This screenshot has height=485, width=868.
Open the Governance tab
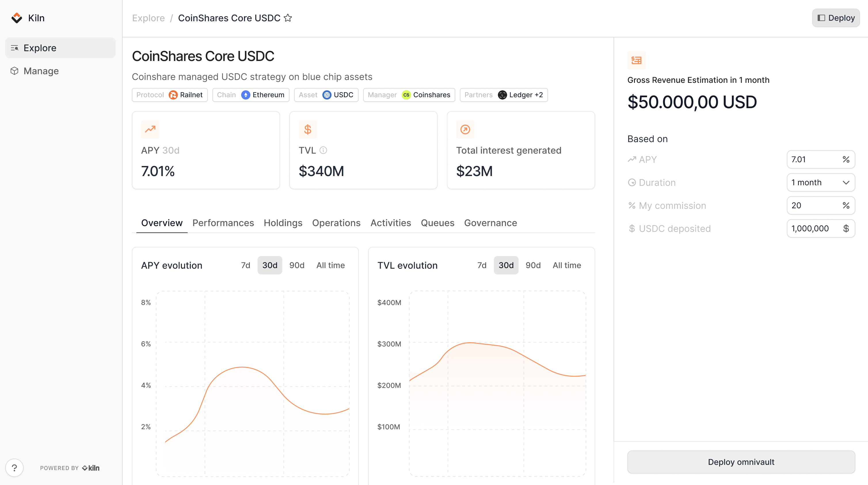pyautogui.click(x=490, y=223)
